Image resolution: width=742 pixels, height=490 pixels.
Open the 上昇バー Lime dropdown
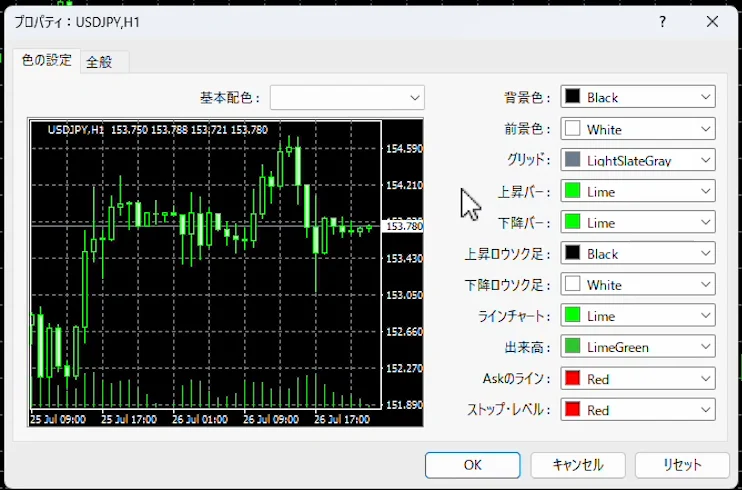[638, 191]
